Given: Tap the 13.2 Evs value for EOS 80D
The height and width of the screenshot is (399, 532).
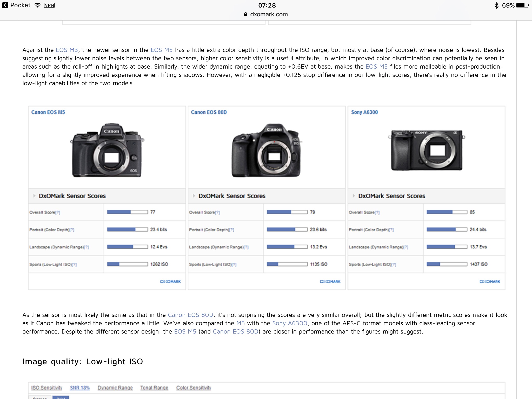Looking at the screenshot, I should tap(318, 247).
